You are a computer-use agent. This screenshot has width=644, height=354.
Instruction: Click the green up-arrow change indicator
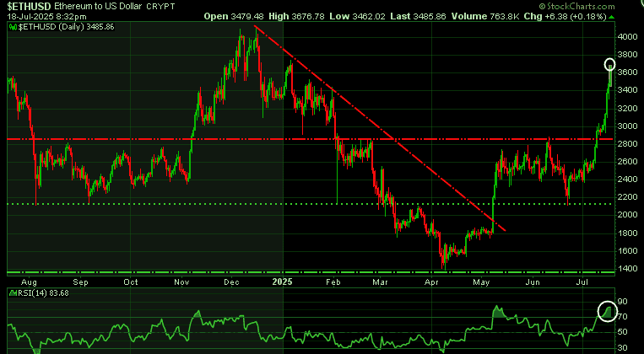pos(612,17)
